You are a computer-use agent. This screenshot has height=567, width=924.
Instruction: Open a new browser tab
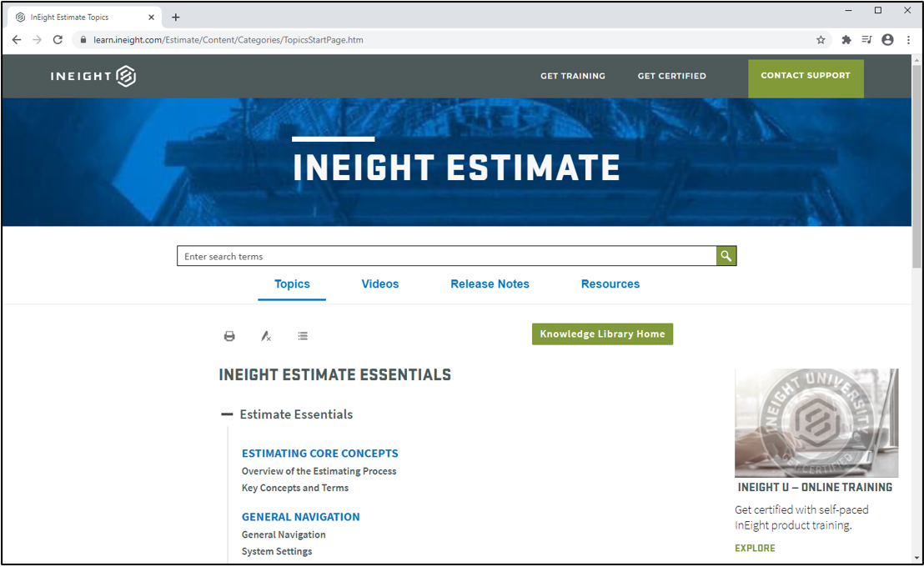[176, 17]
